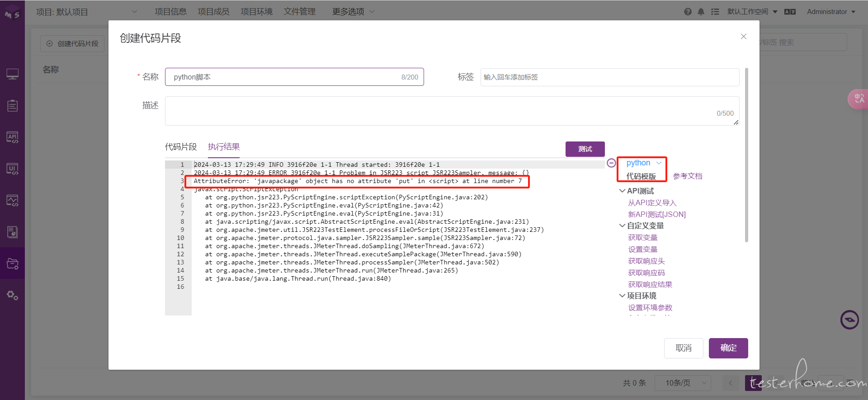The width and height of the screenshot is (868, 400).
Task: Open the workbench monitor sidebar icon
Action: [13, 74]
